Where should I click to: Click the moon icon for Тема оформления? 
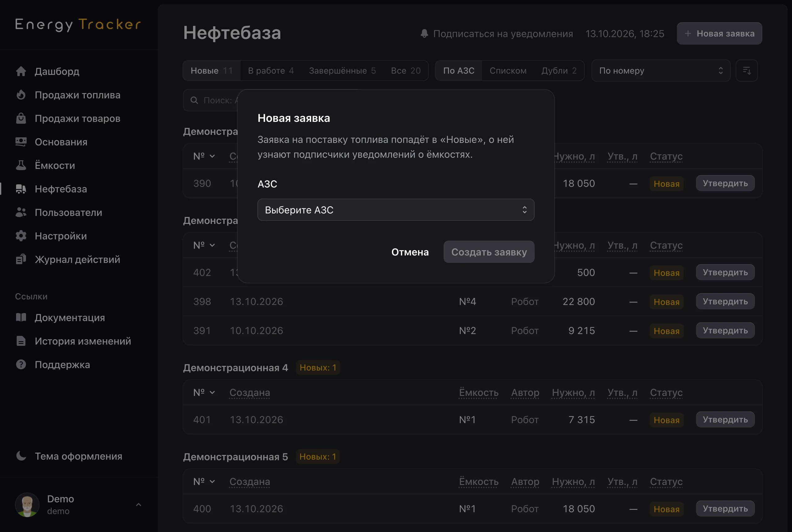click(x=21, y=456)
